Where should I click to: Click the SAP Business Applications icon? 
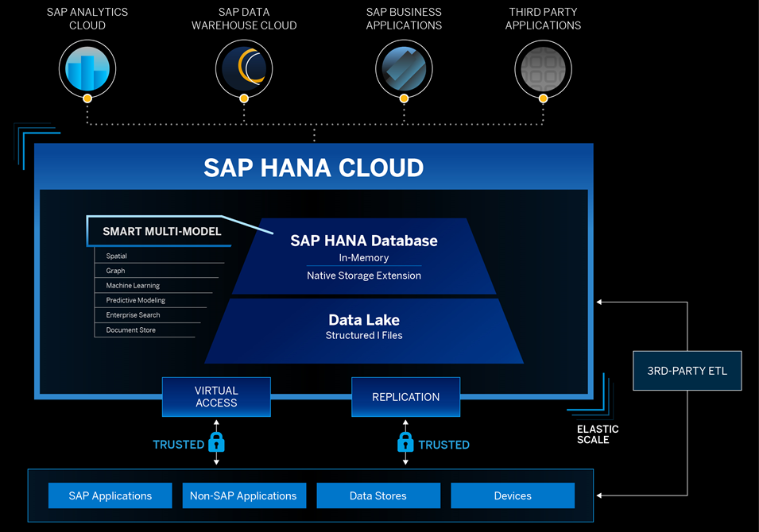(405, 68)
